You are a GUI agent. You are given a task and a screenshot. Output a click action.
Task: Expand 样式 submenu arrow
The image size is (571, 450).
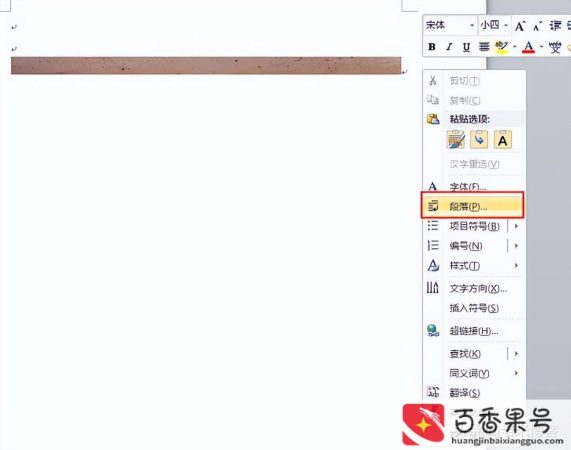516,266
